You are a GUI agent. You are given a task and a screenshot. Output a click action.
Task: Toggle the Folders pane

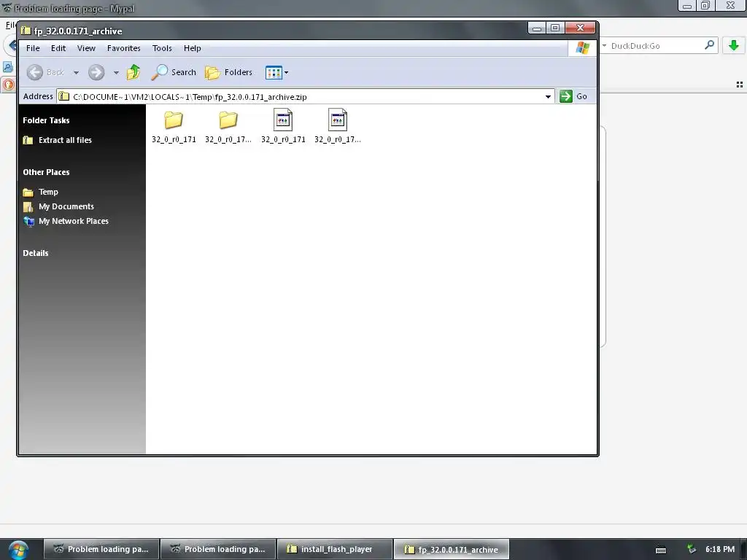pos(228,72)
